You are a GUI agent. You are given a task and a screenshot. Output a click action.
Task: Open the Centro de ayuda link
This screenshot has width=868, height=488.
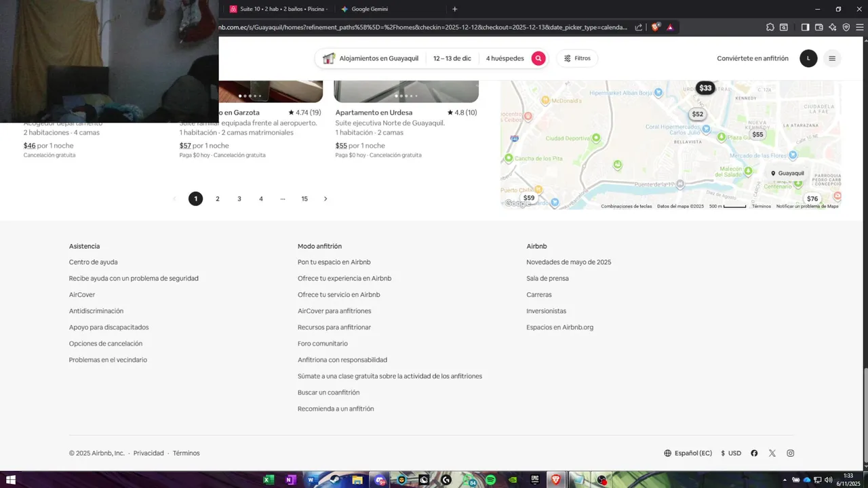pos(93,262)
